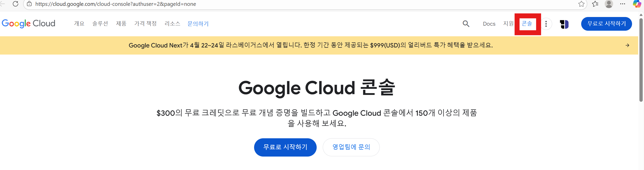Click the 영업팀에 문의 button
The image size is (644, 170).
pos(351,147)
